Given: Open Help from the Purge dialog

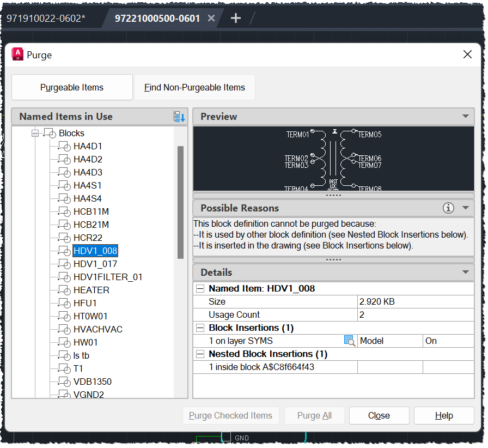Looking at the screenshot, I should pos(444,415).
